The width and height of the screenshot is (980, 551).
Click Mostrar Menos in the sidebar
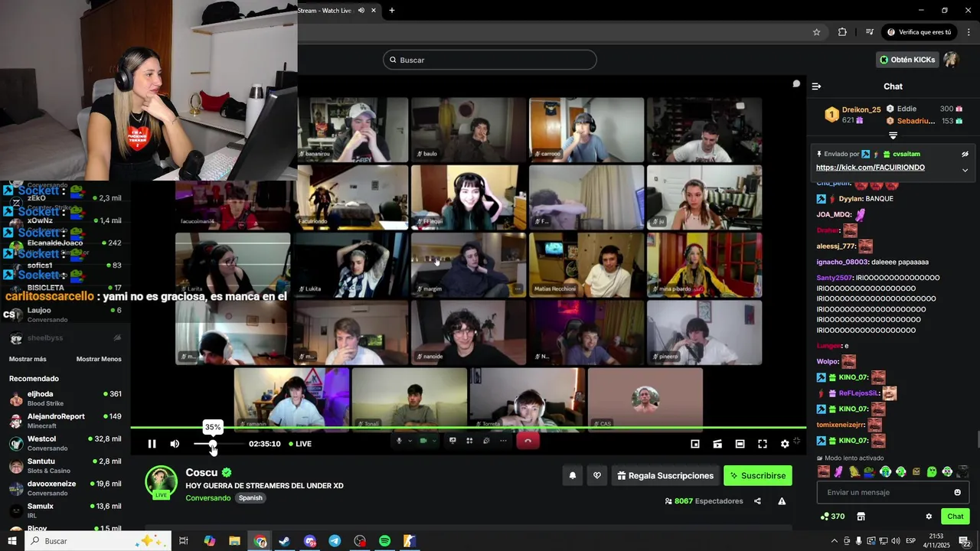tap(99, 359)
